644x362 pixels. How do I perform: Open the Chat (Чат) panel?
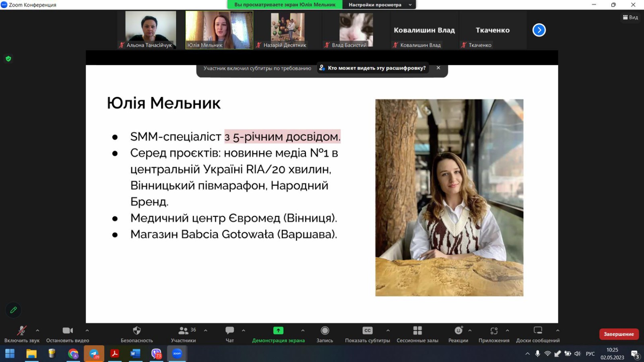pyautogui.click(x=229, y=331)
